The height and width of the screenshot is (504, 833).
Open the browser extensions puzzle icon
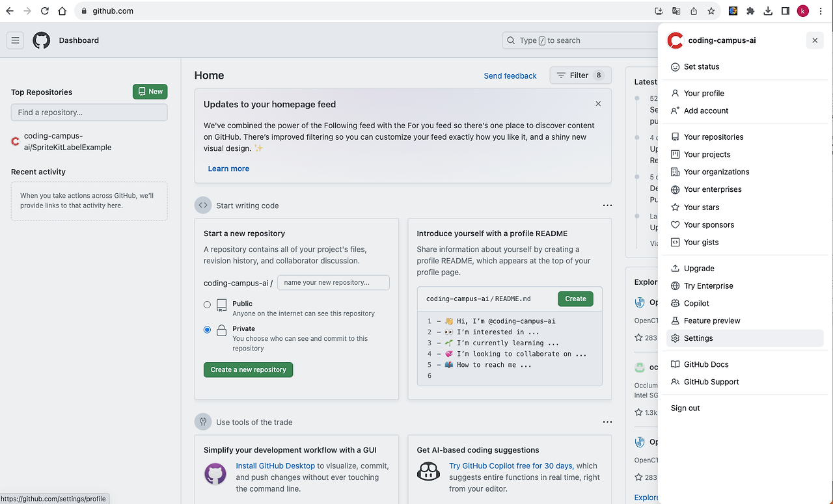coord(750,11)
